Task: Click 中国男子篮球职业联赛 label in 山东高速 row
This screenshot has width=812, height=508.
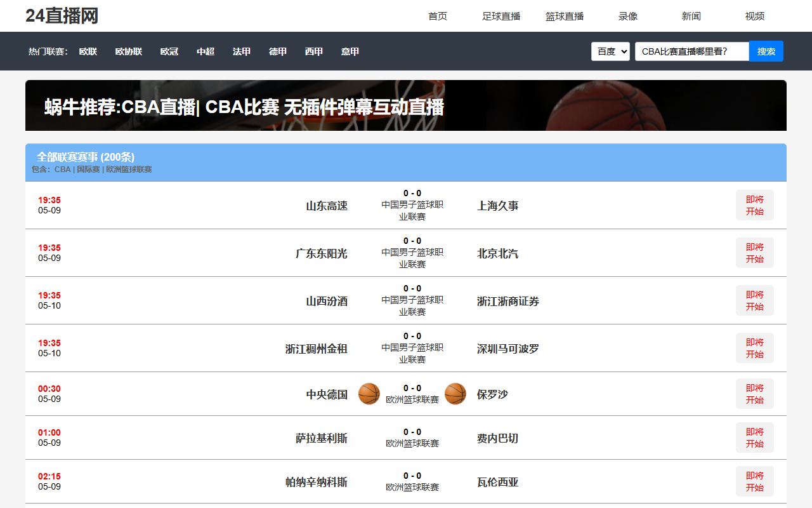Action: click(412, 211)
